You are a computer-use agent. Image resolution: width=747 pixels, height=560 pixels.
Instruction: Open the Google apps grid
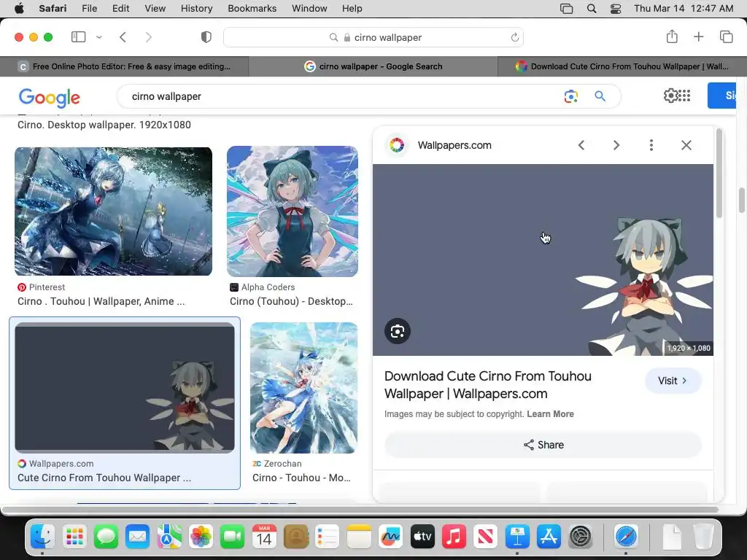point(684,96)
